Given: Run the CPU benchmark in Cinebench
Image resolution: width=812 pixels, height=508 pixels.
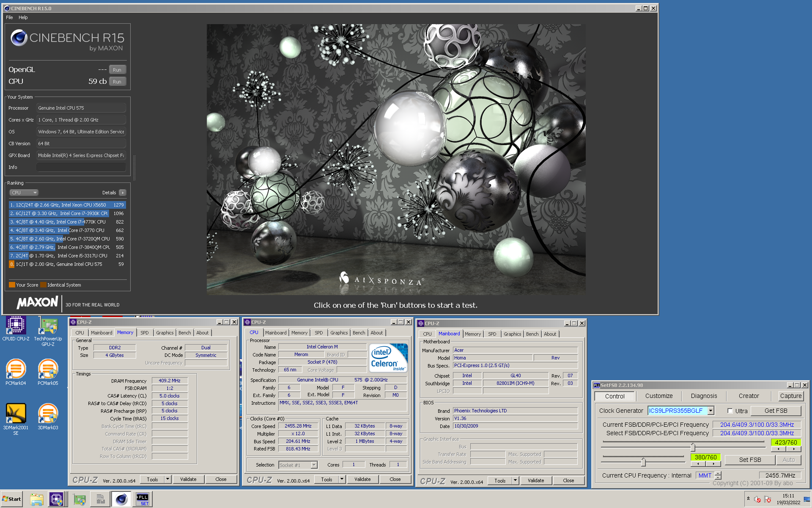Looking at the screenshot, I should (118, 82).
